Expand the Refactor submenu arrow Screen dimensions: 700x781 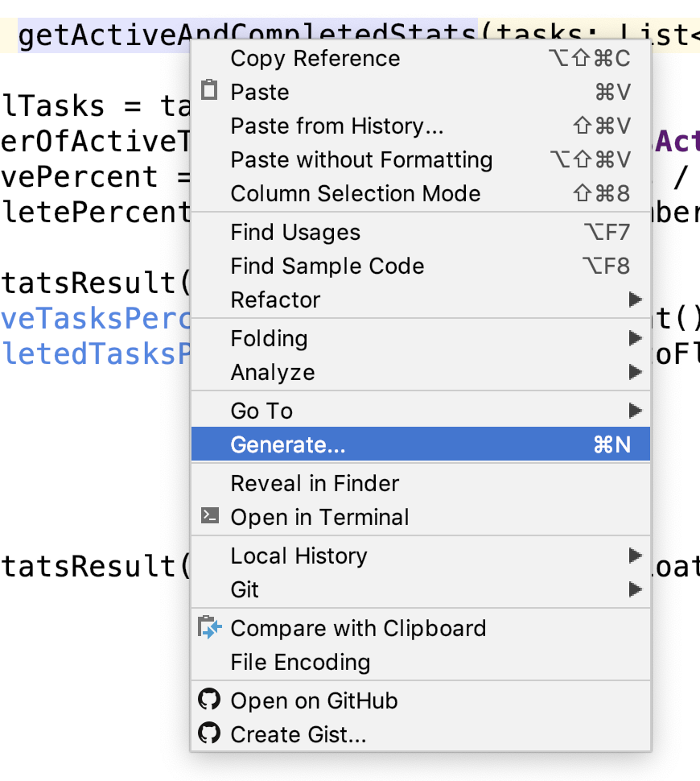(x=636, y=300)
